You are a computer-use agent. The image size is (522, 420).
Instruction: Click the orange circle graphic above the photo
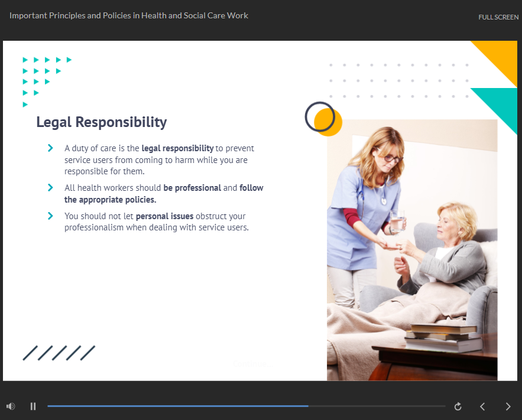coord(328,123)
